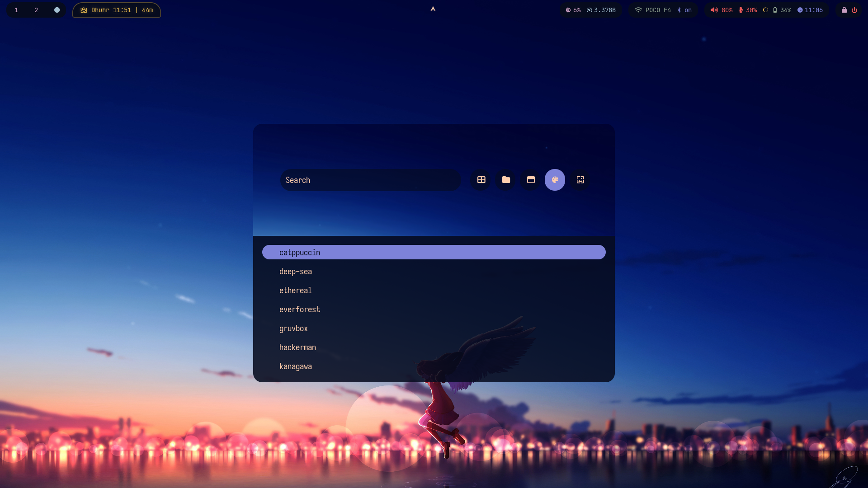
Task: Click the Dhuhr 11:51 prayer time widget
Action: click(x=117, y=10)
